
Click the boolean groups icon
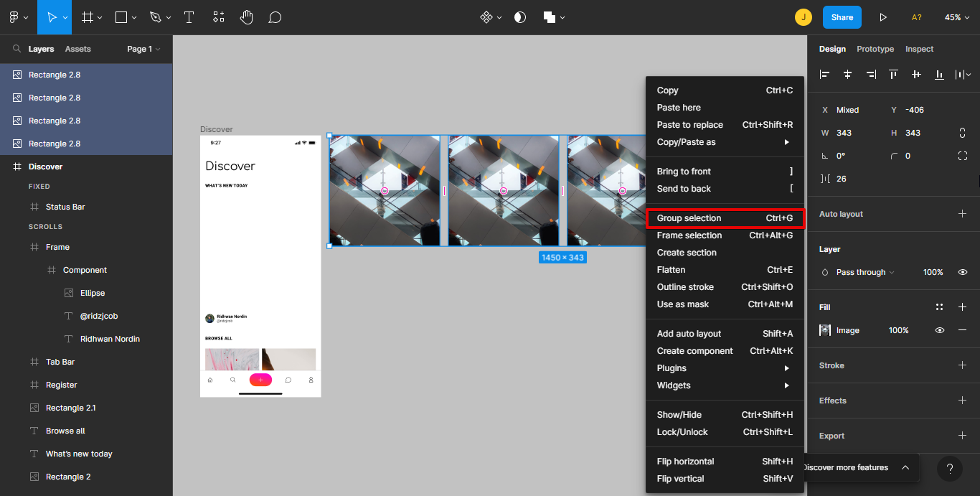(550, 17)
